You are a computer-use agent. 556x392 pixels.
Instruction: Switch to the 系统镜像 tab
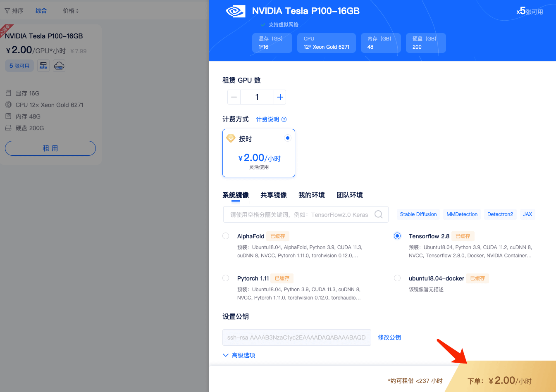point(236,195)
